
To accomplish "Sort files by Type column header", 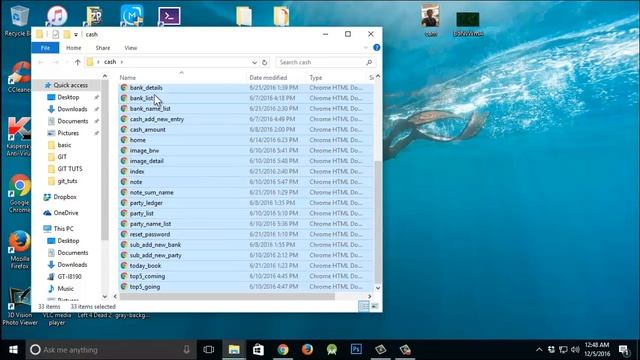I will pyautogui.click(x=316, y=78).
